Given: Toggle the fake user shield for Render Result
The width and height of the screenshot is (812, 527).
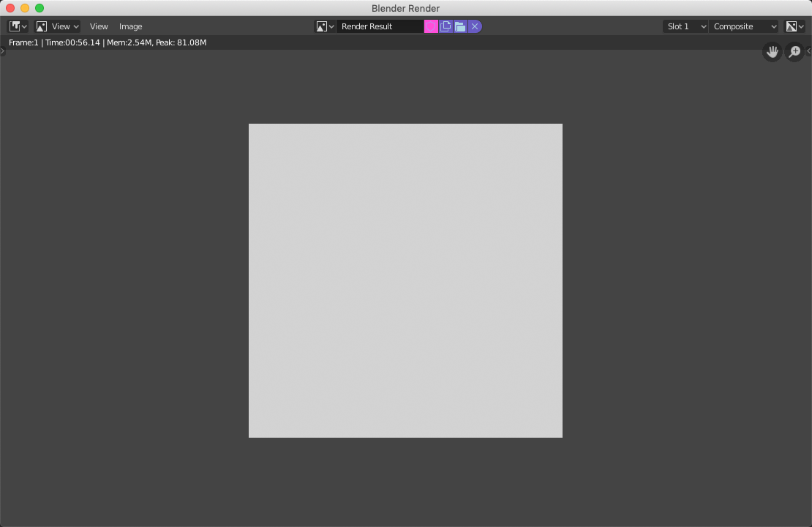Looking at the screenshot, I should [x=431, y=26].
